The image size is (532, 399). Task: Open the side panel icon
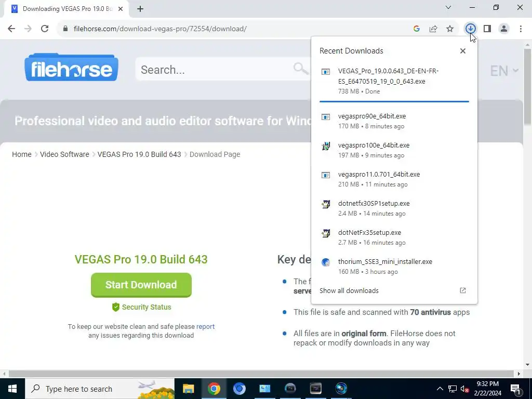pos(487,29)
